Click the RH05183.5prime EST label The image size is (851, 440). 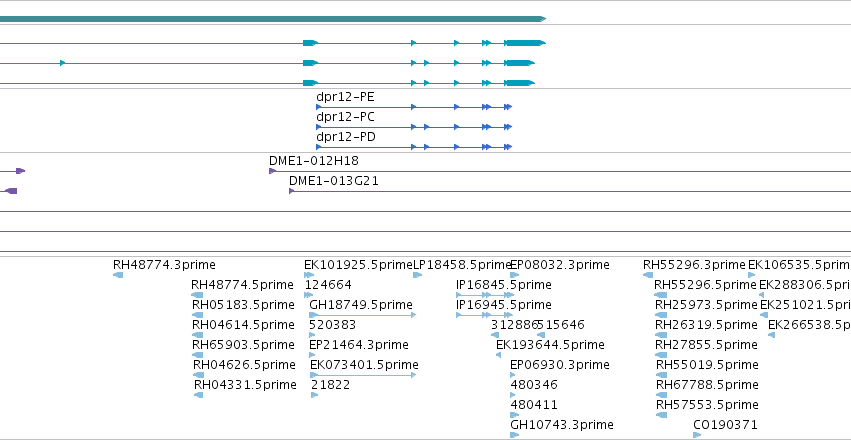point(243,305)
